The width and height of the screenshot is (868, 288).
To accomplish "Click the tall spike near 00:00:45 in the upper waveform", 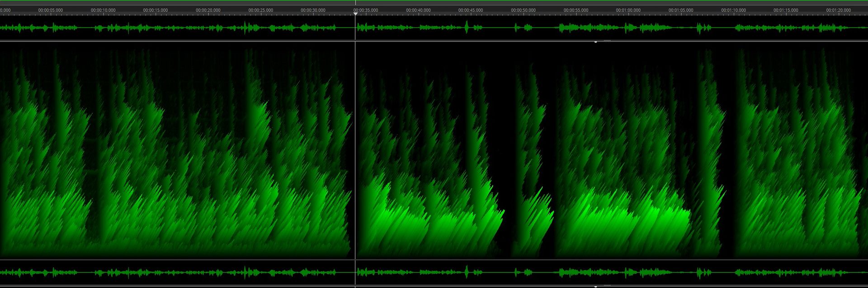I will click(x=467, y=27).
